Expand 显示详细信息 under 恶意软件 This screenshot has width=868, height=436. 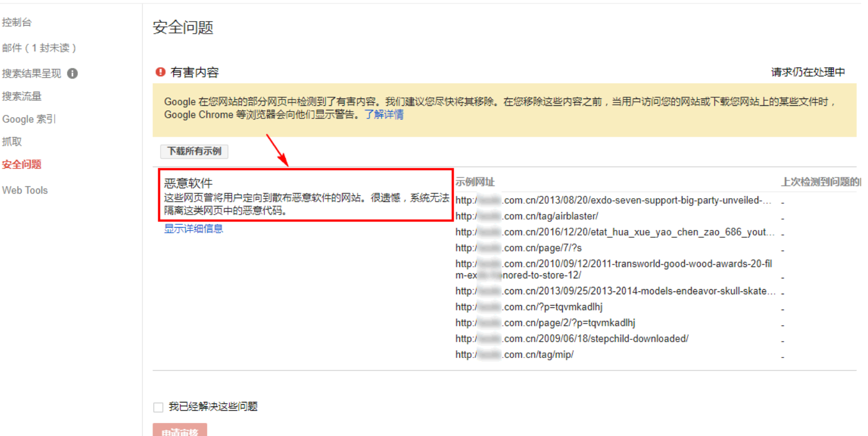tap(194, 229)
